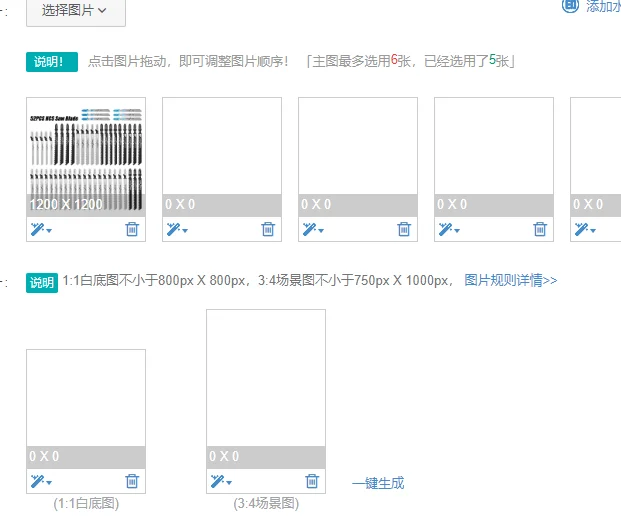Click the empty 3:4场景图 image placeholder
Screen dimensions: 621x521
(x=266, y=389)
